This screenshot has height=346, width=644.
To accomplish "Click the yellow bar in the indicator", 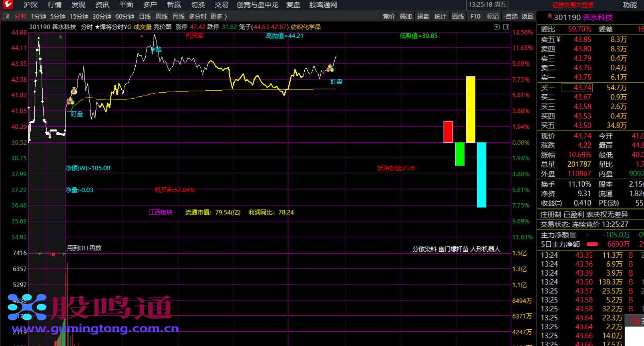I will [471, 109].
